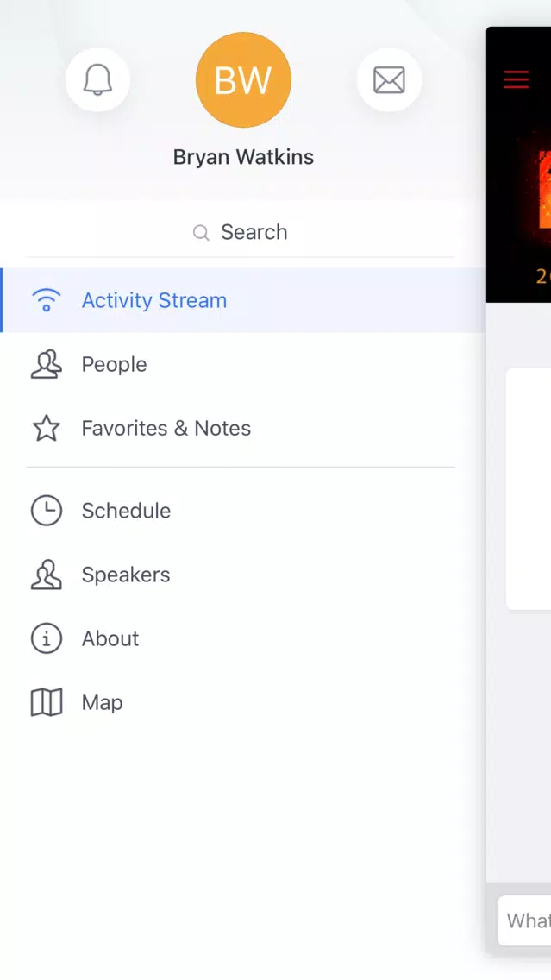Open the About section

tap(243, 638)
